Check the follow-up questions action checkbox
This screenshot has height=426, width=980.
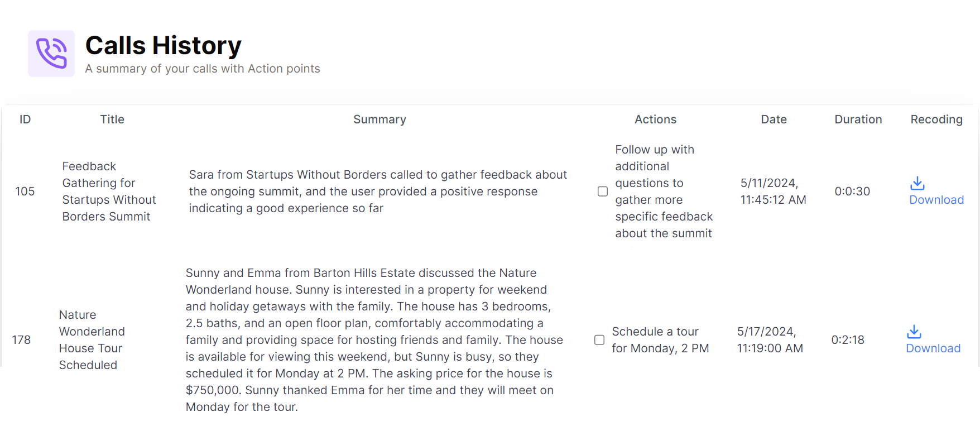pyautogui.click(x=603, y=192)
